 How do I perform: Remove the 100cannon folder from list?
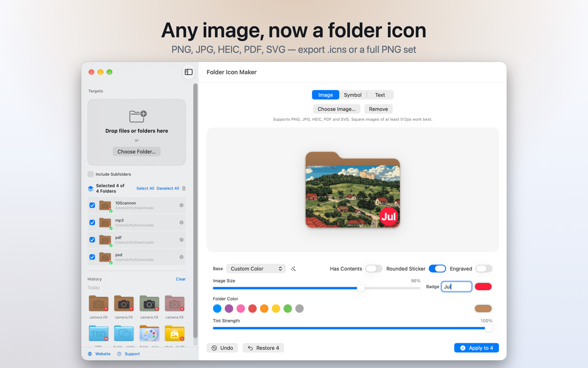(181, 205)
